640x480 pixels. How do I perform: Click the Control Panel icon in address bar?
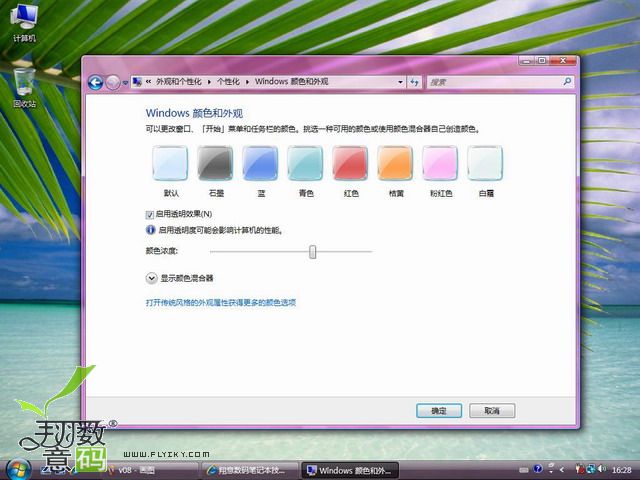(138, 82)
